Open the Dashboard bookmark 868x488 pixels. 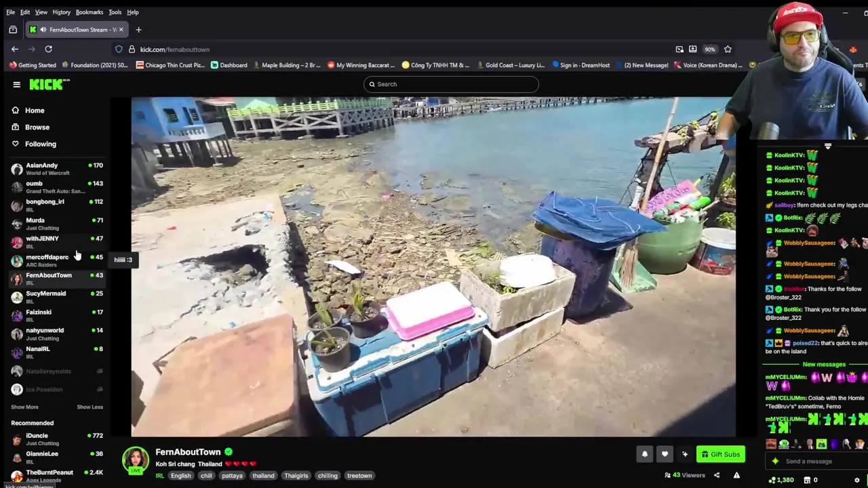click(229, 65)
